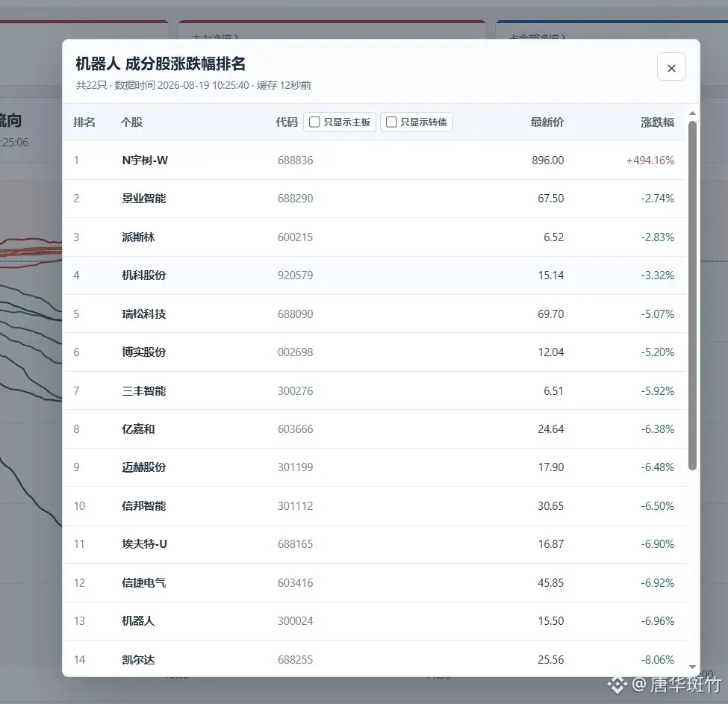Click stock code 688836
The height and width of the screenshot is (704, 728).
295,161
